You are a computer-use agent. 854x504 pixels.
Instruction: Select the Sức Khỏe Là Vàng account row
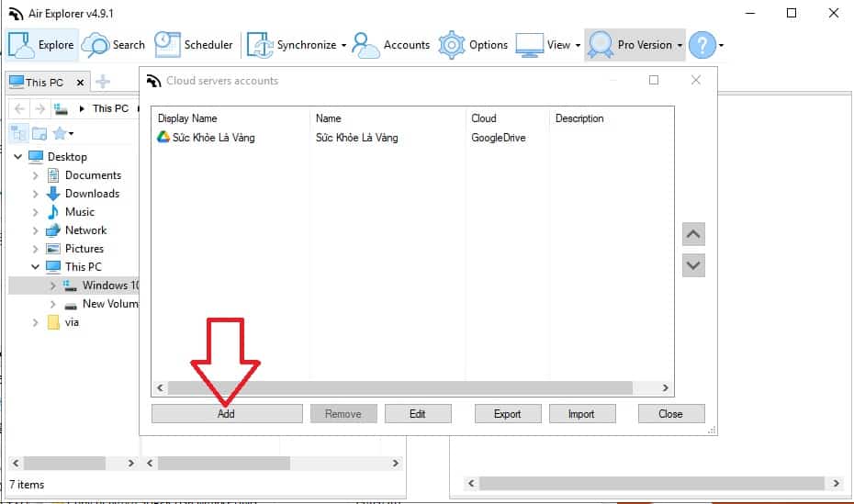[412, 138]
